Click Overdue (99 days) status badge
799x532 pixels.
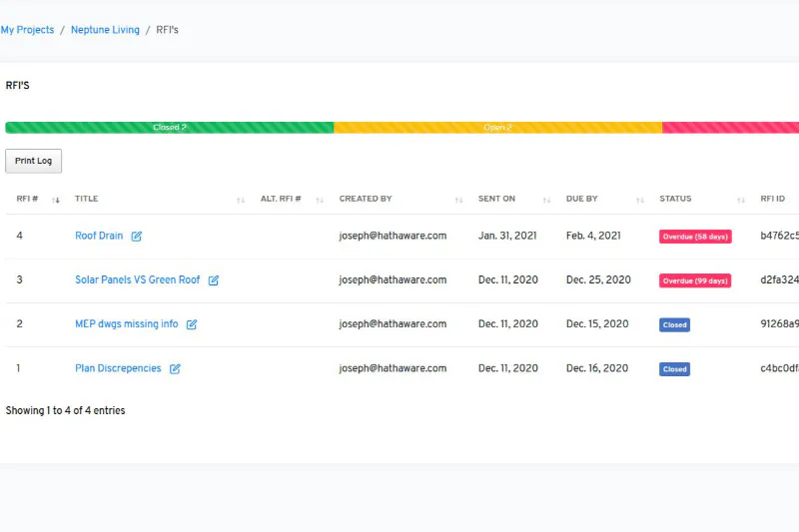pos(695,281)
